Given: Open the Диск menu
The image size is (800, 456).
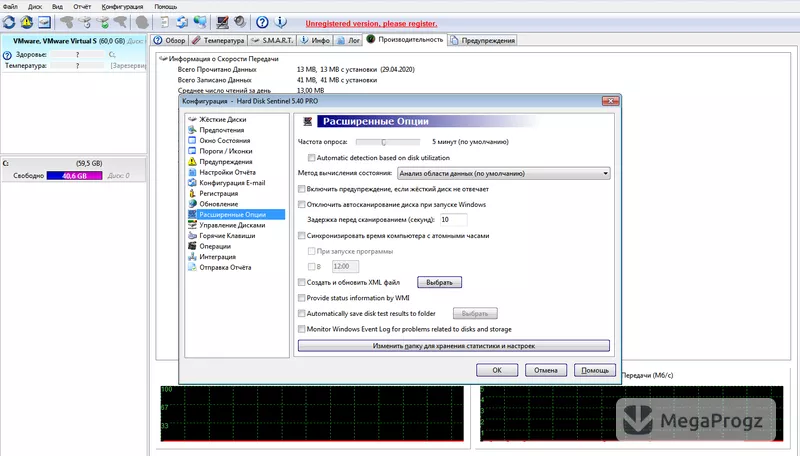Looking at the screenshot, I should (x=35, y=7).
